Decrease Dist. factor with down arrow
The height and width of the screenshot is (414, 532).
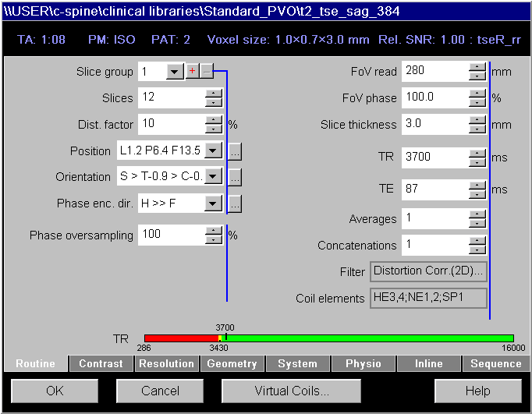[x=214, y=129]
